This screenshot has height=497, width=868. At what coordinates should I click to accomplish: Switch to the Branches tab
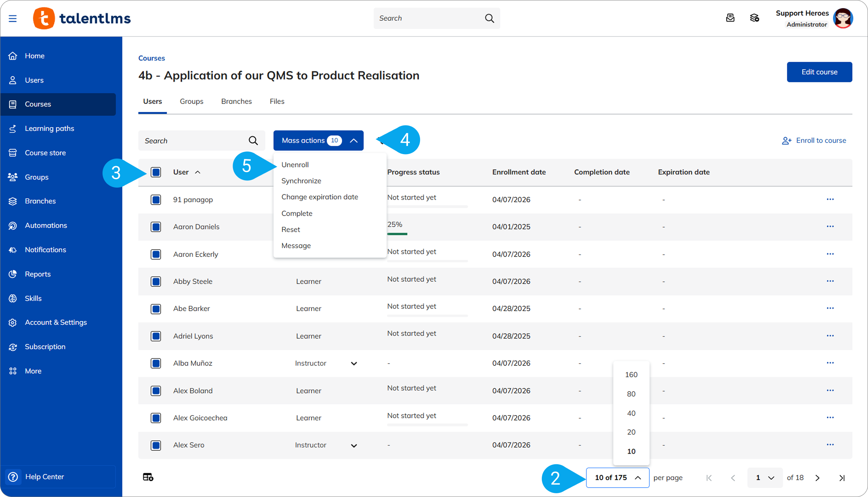click(236, 101)
